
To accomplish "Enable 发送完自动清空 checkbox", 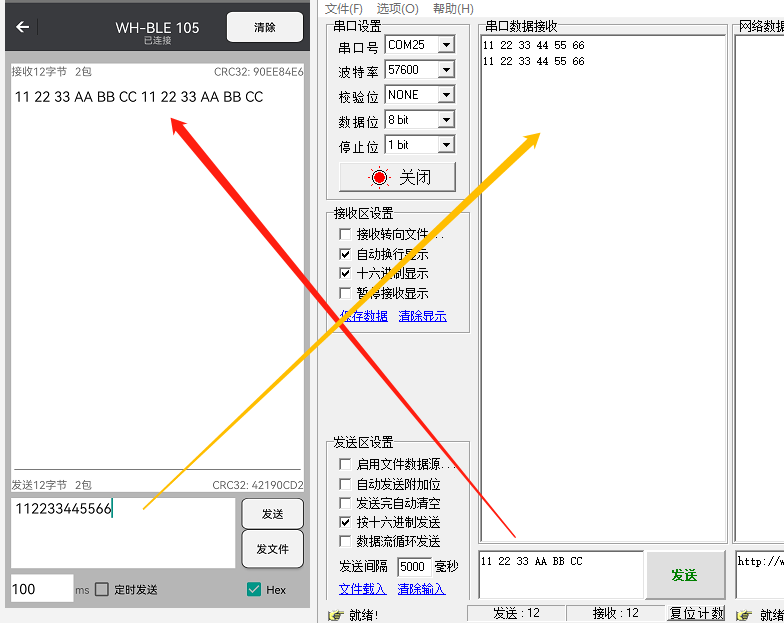I will click(345, 503).
